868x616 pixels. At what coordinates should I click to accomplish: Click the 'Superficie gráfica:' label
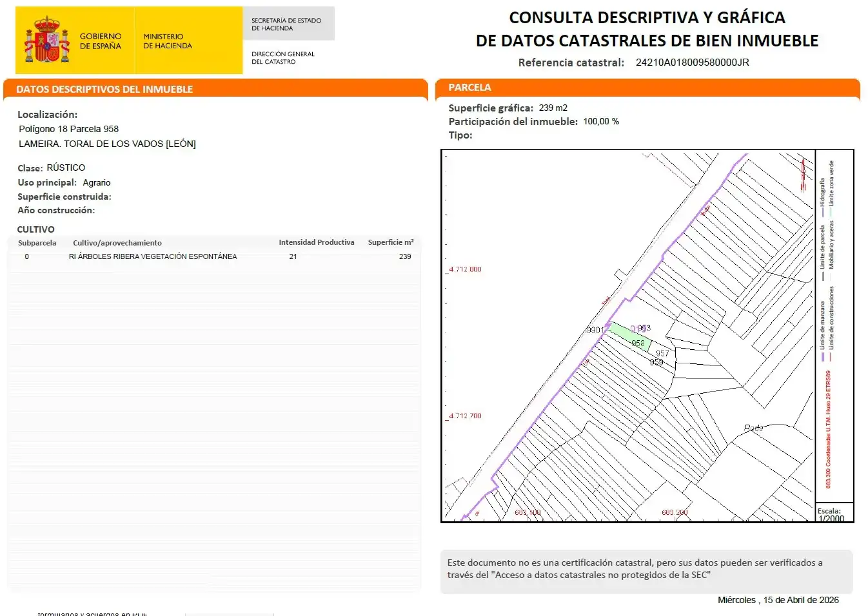[491, 108]
